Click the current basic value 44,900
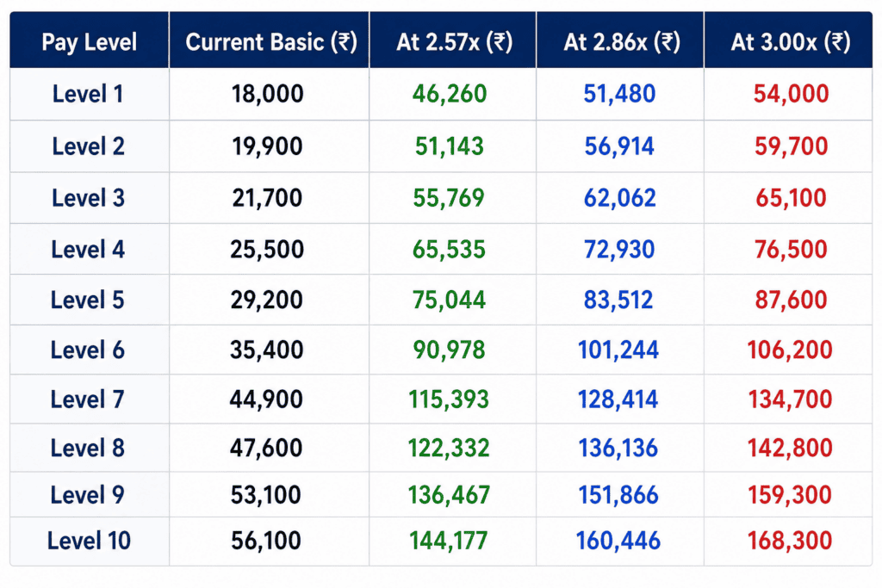The height and width of the screenshot is (588, 882). click(266, 399)
